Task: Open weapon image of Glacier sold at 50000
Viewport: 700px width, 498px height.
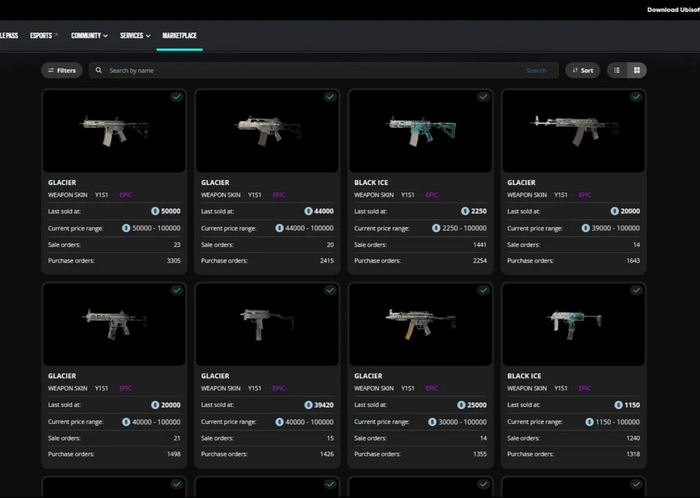Action: click(x=114, y=131)
